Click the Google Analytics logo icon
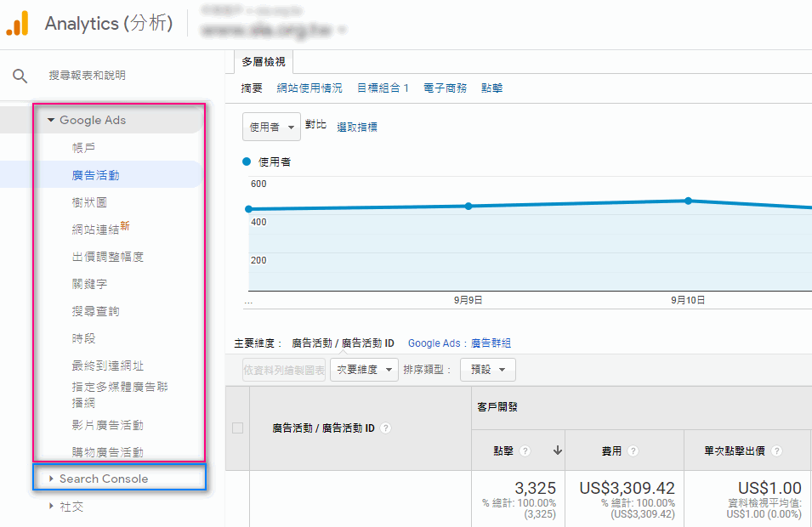 pos(17,24)
